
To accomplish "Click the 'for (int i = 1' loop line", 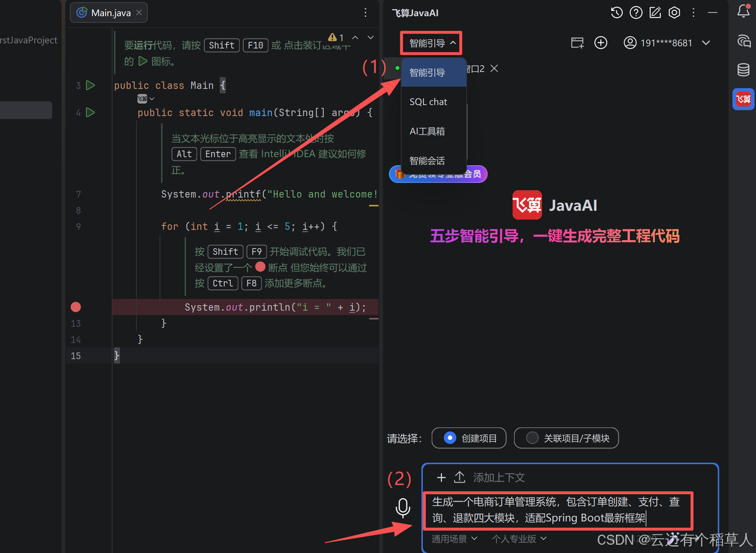I will click(x=249, y=227).
